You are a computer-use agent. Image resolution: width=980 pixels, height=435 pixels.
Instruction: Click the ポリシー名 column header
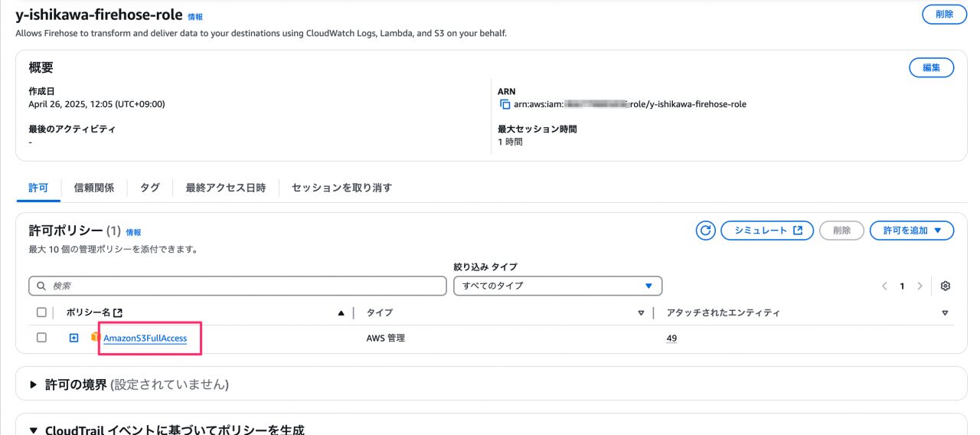pos(88,312)
